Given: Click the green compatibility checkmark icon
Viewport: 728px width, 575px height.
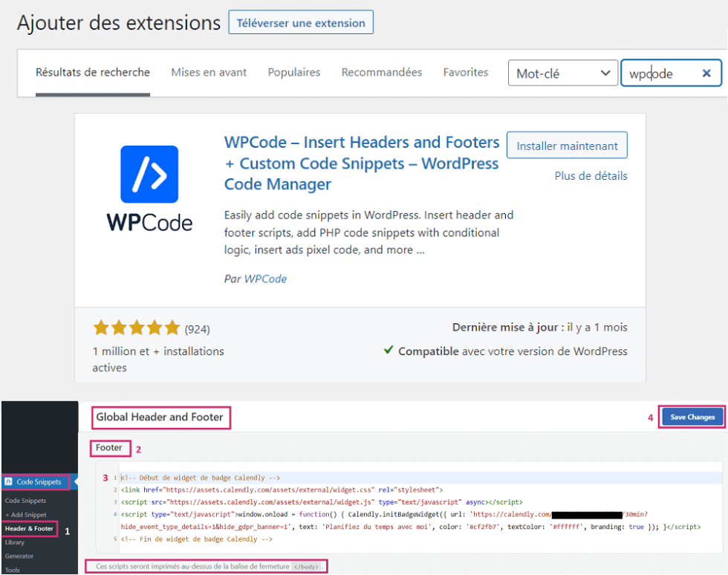Looking at the screenshot, I should (x=389, y=351).
